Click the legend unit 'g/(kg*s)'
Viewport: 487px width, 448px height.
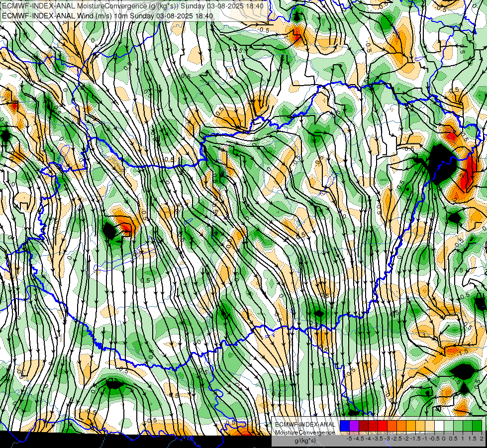click(x=305, y=441)
